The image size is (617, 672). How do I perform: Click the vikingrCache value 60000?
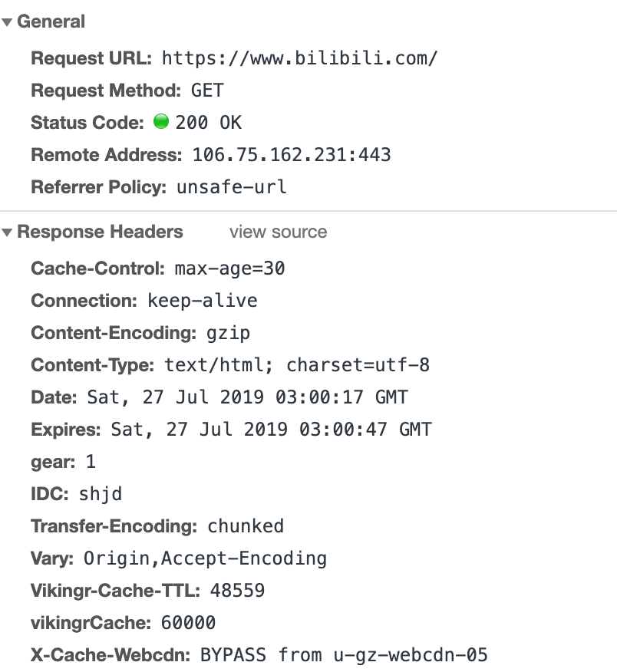tap(188, 623)
